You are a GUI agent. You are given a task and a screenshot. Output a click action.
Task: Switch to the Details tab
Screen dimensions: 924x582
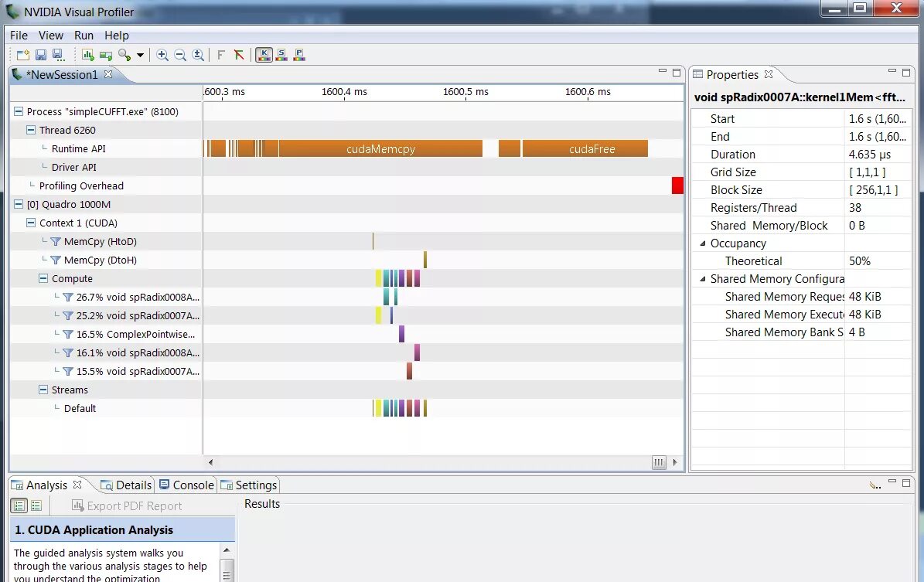127,485
